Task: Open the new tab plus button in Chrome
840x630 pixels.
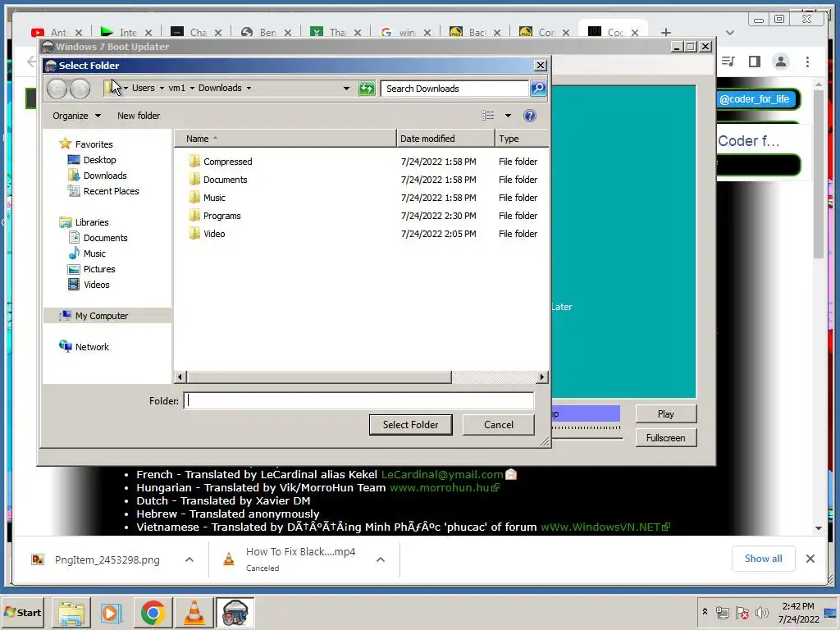Action: 665,33
